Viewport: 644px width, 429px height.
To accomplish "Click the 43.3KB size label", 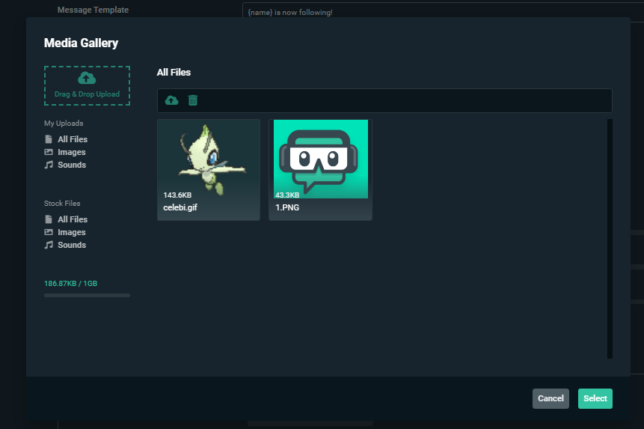I will (x=287, y=195).
